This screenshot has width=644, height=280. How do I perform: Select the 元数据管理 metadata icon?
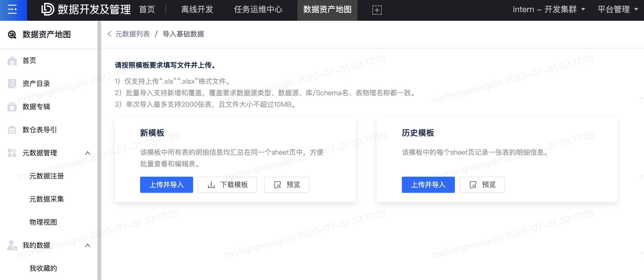click(x=12, y=153)
